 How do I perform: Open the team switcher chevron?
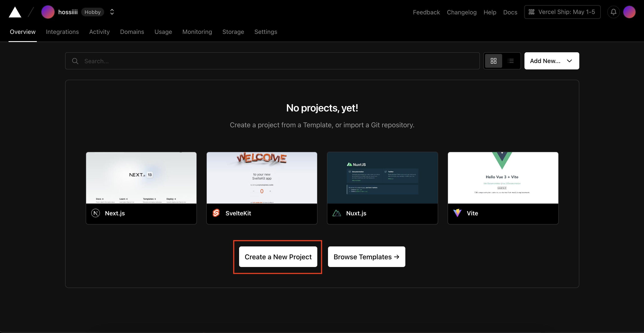click(112, 12)
